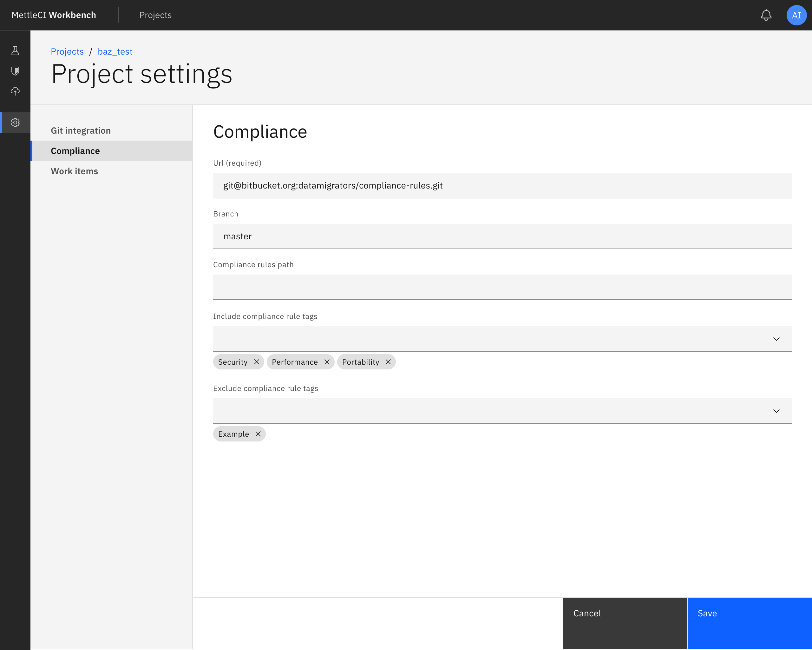Screen dimensions: 812x650
Task: Open the AI user avatar menu
Action: (796, 15)
